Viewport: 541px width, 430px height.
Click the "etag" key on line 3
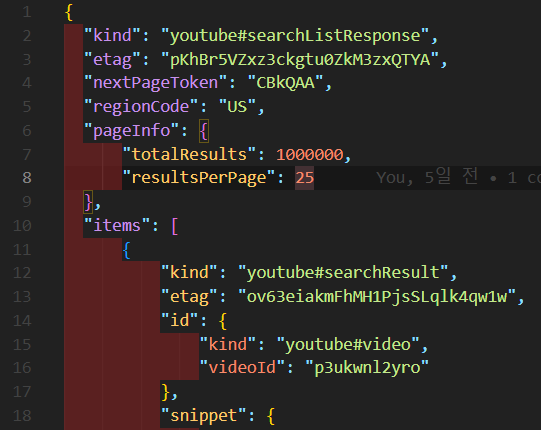coord(112,59)
